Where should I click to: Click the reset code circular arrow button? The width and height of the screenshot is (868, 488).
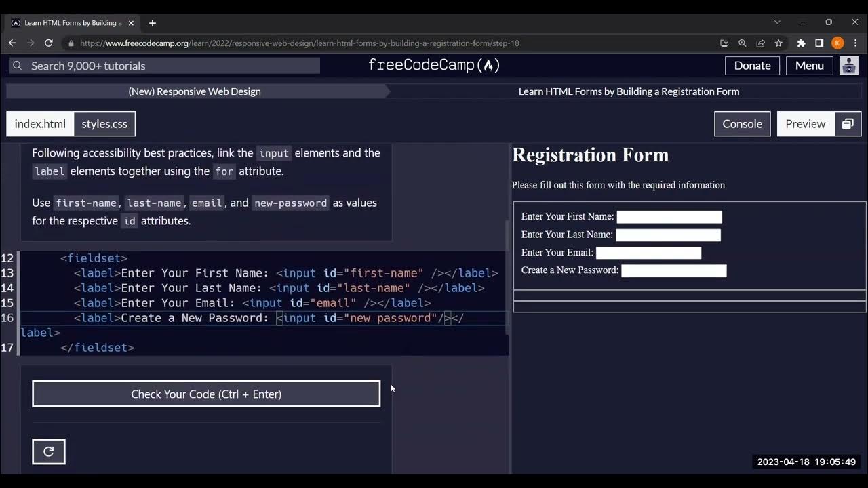point(49,451)
